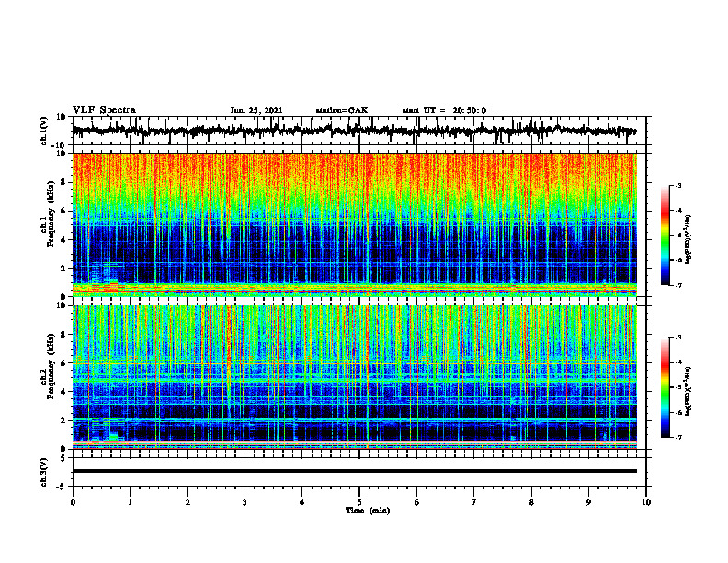Click the "4" kHz tick on ch.1 spectrogram
Image resolution: width=728 pixels, height=563 pixels.
click(63, 240)
